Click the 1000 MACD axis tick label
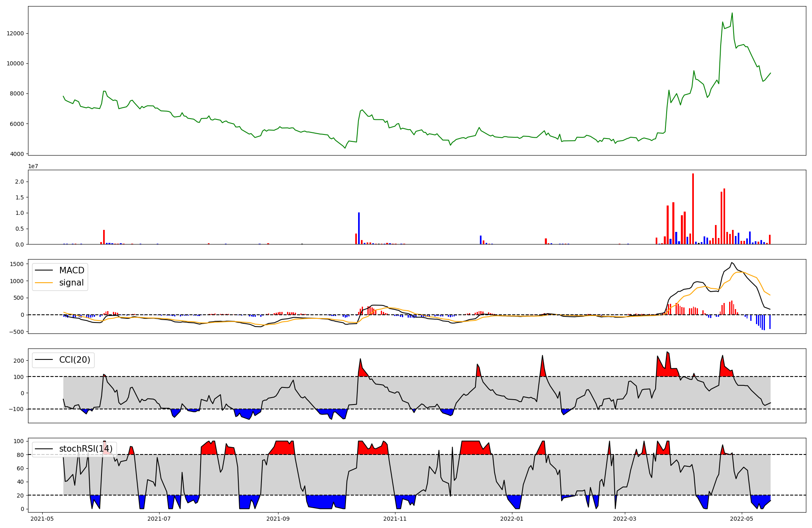This screenshot has height=528, width=812. point(17,281)
